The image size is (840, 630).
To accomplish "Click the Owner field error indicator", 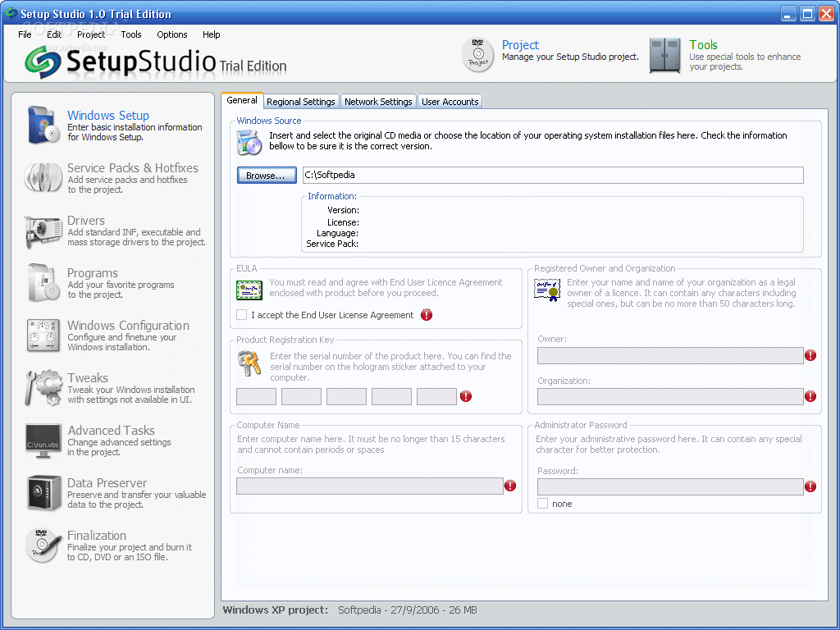I will click(x=810, y=355).
